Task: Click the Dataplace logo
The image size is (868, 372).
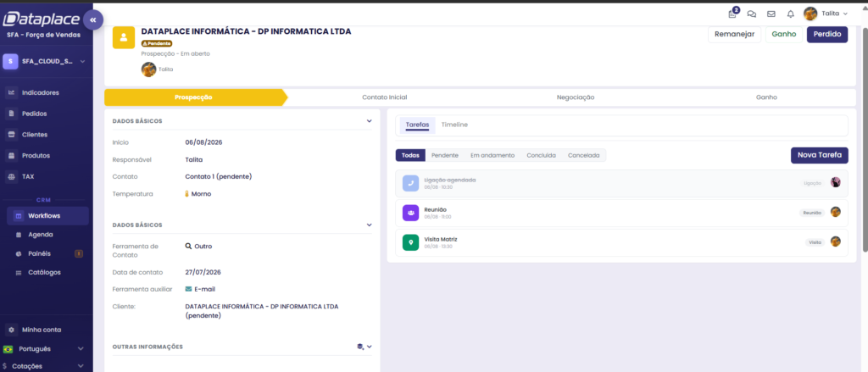Action: point(41,20)
